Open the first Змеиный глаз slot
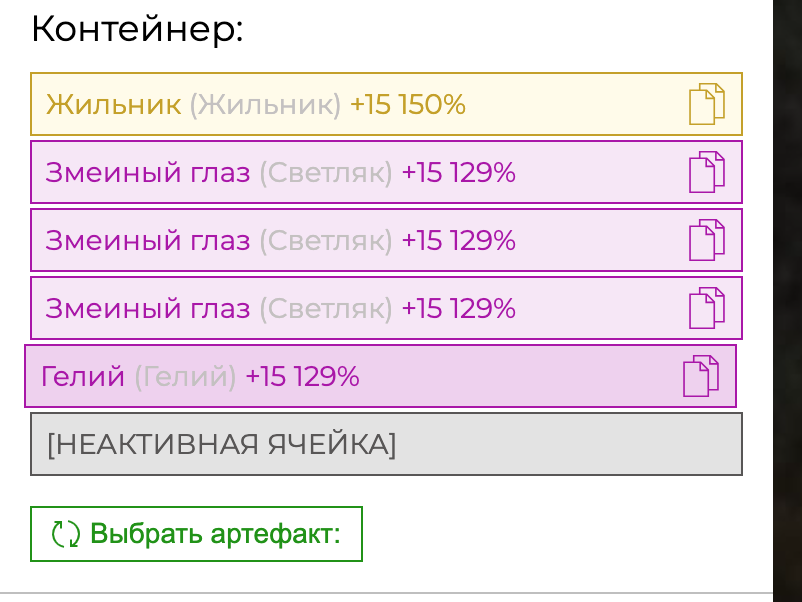The image size is (802, 602). 386,172
